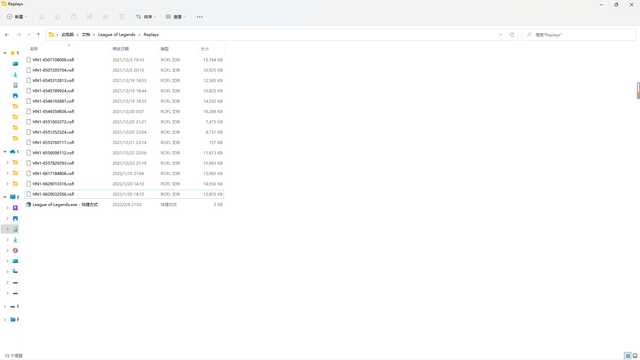Click the Sort toolbar button
The width and height of the screenshot is (640, 360).
pos(146,17)
